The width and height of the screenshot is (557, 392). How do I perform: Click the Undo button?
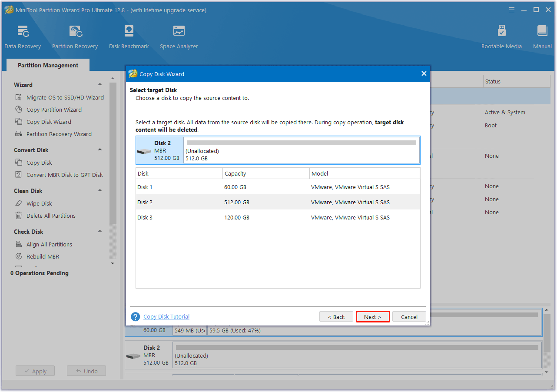86,371
